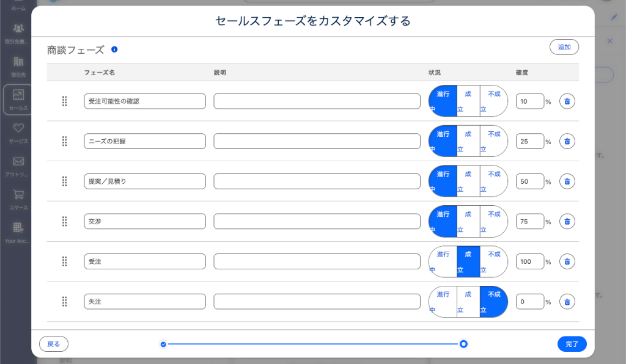Open セールス in the left sidebar
Viewport: 626px width, 364px height.
click(x=18, y=100)
